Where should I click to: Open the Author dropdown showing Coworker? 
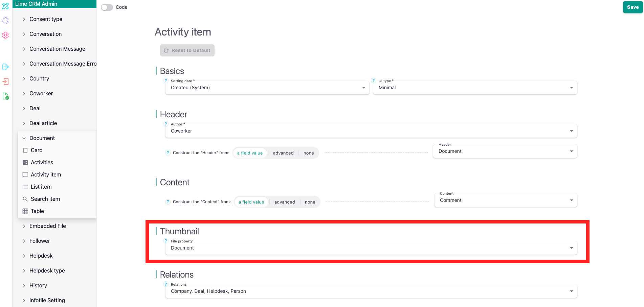tap(371, 131)
